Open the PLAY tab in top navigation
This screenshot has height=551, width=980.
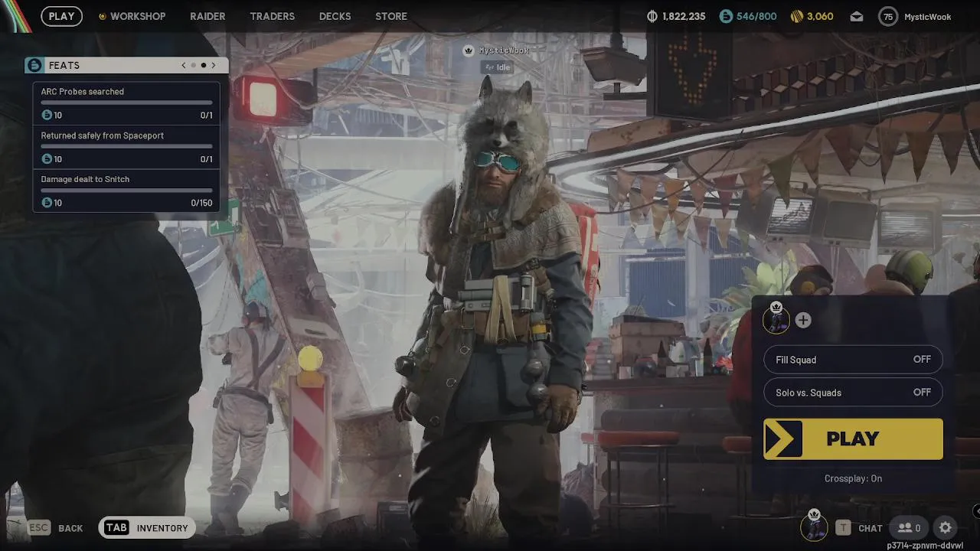pos(62,16)
